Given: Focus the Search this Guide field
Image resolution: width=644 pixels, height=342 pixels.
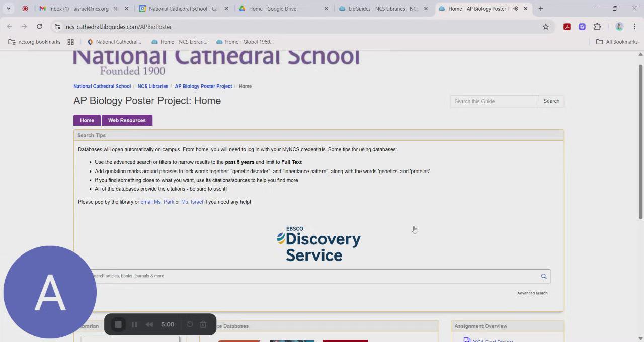Looking at the screenshot, I should coord(495,101).
